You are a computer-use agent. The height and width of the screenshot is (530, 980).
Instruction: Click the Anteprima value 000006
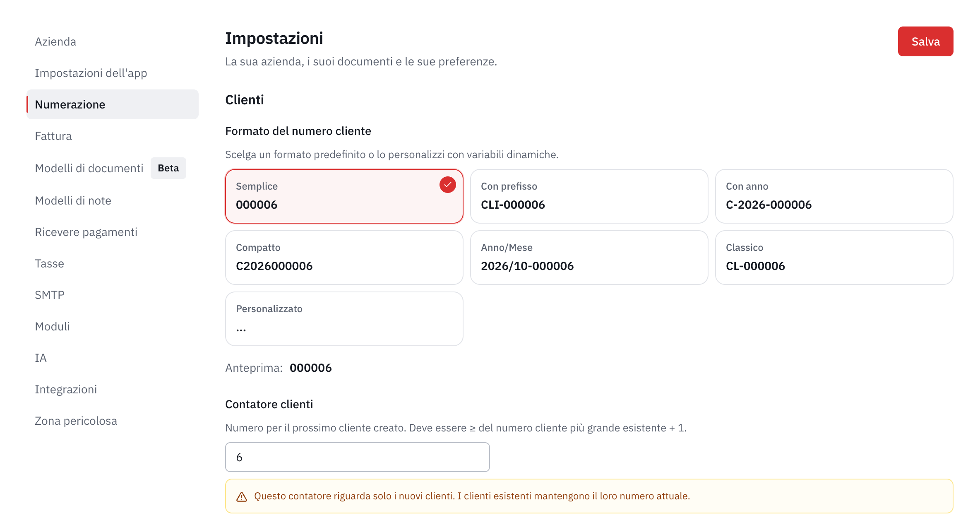[x=310, y=368]
